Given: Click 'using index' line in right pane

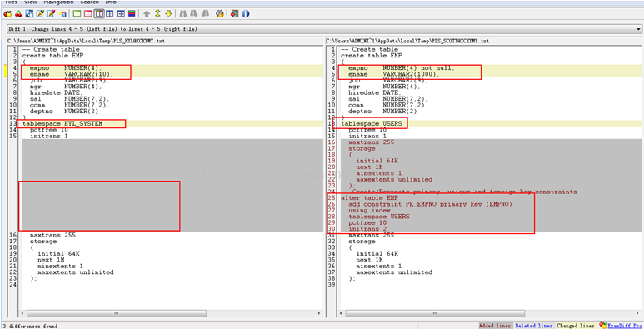Looking at the screenshot, I should coord(369,210).
